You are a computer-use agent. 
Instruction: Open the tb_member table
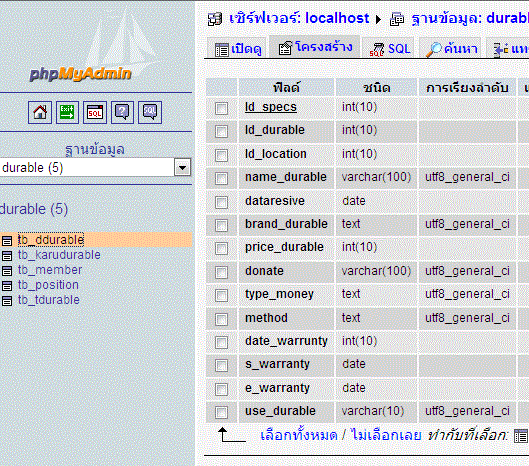coord(50,270)
